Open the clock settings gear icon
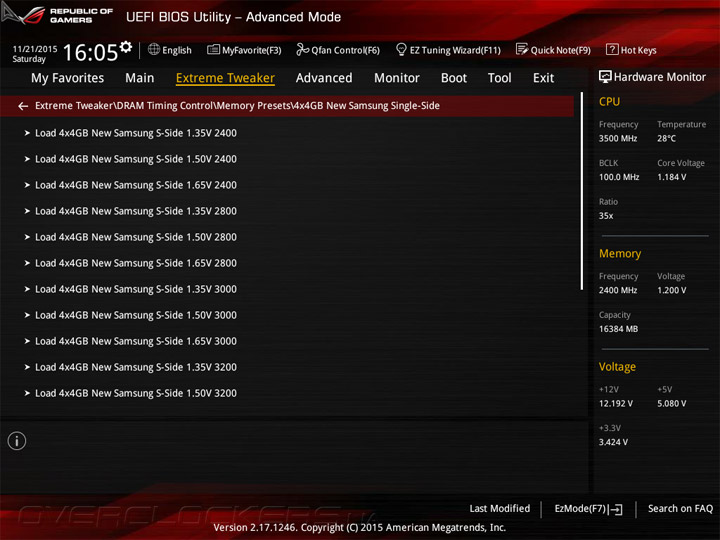 (x=126, y=47)
